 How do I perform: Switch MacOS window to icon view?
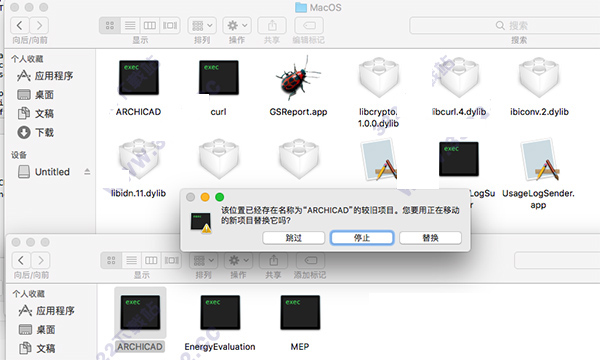tap(110, 26)
